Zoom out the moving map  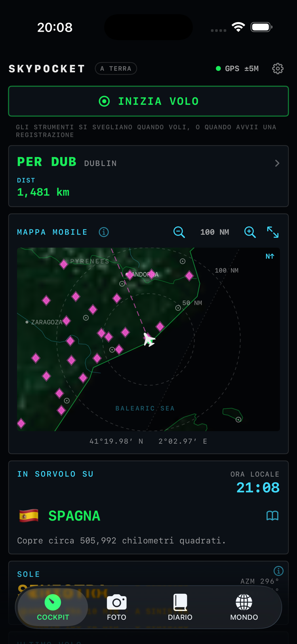click(x=179, y=232)
